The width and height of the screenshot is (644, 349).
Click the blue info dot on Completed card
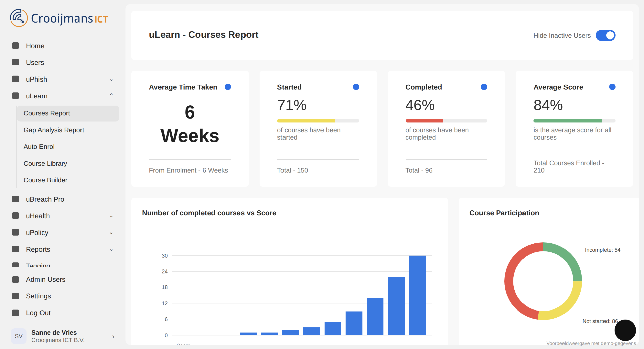[484, 87]
